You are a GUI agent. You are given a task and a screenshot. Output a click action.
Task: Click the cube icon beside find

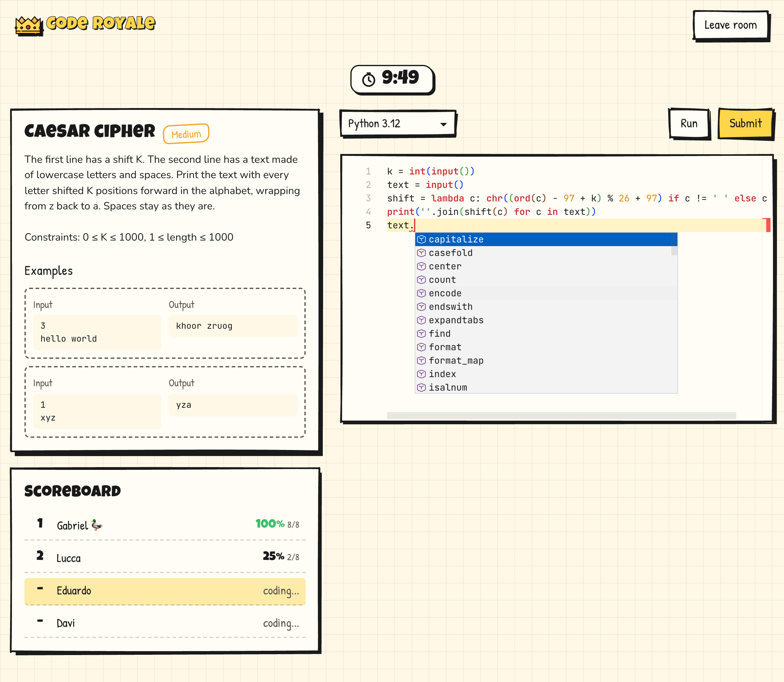point(421,334)
